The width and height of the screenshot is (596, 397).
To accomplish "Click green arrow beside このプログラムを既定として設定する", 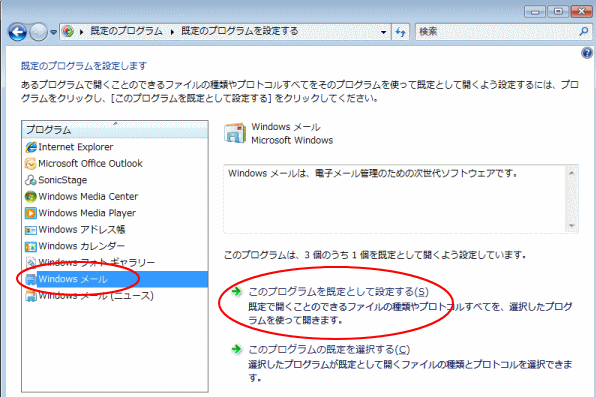I will pos(236,292).
